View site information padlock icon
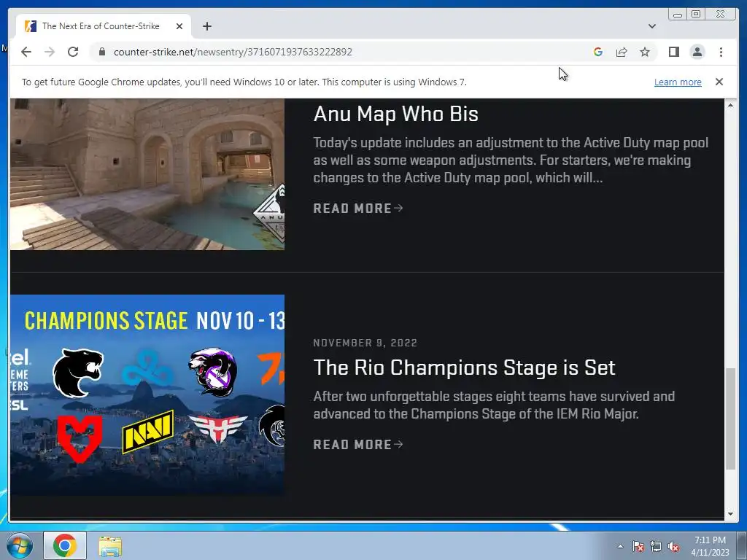Image resolution: width=747 pixels, height=560 pixels. point(101,52)
